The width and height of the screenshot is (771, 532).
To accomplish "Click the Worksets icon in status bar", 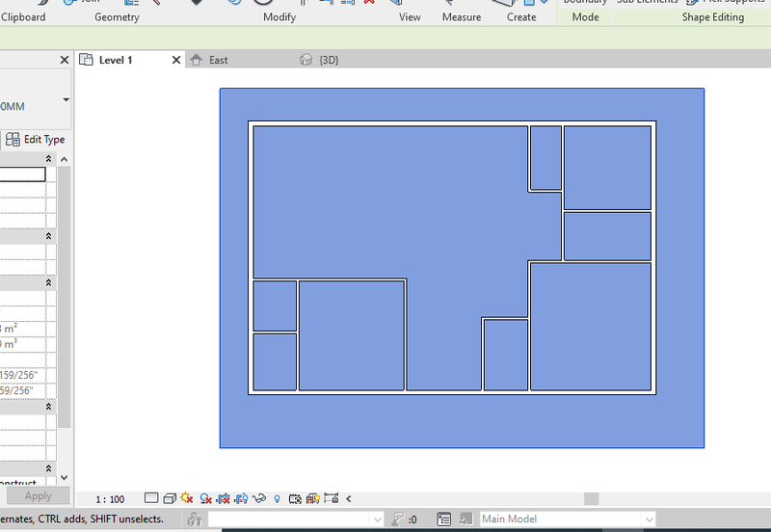I will pyautogui.click(x=195, y=519).
